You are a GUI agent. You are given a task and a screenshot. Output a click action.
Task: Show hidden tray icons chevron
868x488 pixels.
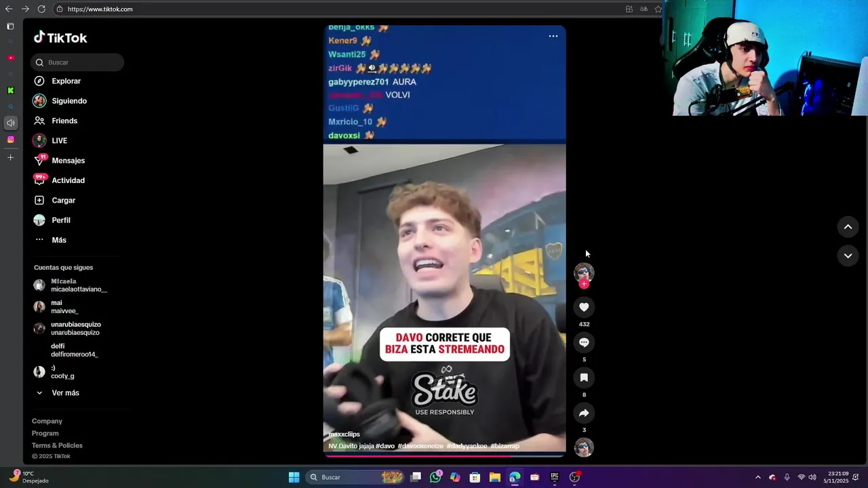pyautogui.click(x=758, y=477)
